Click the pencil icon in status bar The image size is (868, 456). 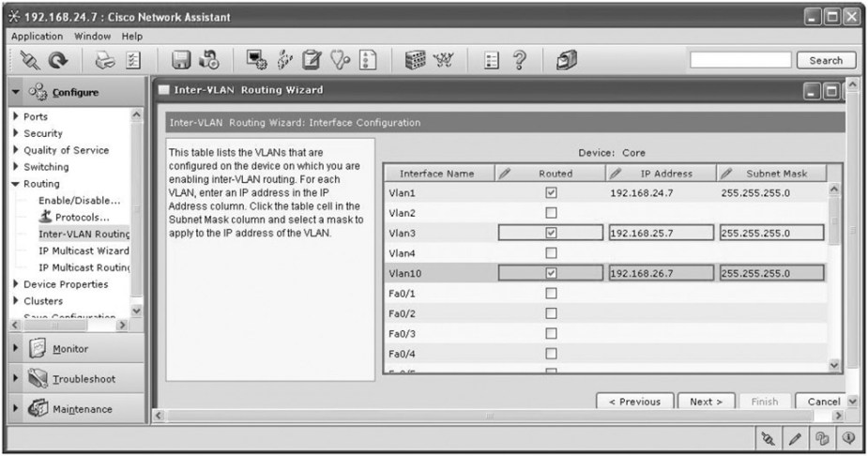(x=795, y=439)
